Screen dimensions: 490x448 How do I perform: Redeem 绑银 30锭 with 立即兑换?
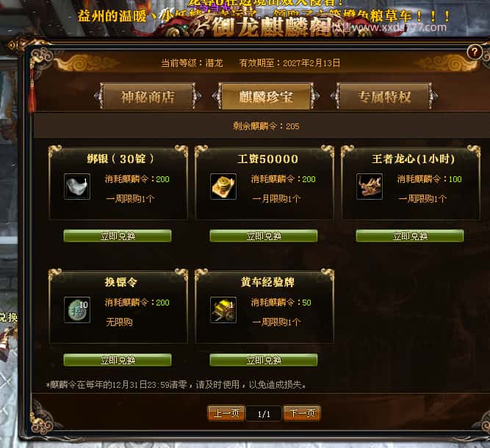(x=118, y=236)
